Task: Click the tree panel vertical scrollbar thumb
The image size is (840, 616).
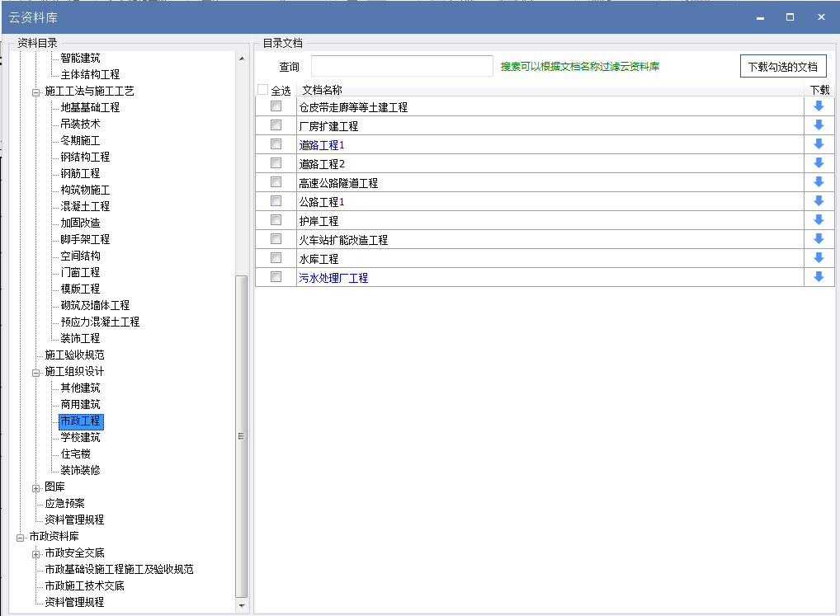Action: point(241,435)
